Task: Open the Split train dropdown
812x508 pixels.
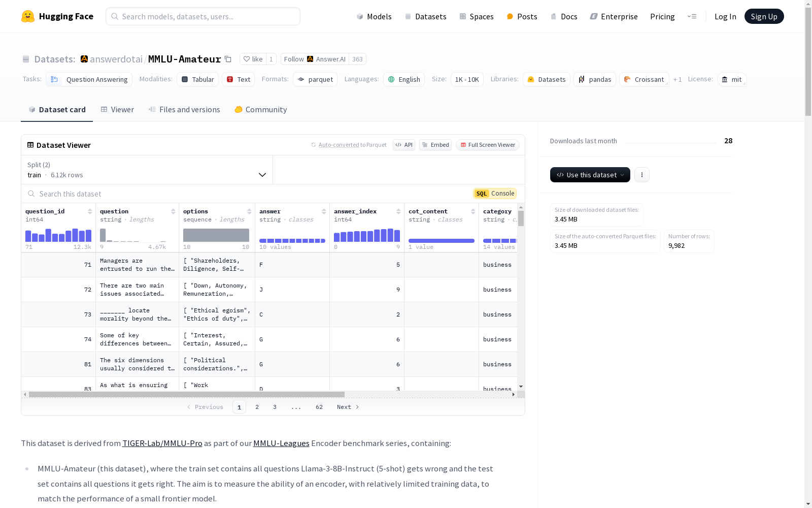Action: click(147, 170)
